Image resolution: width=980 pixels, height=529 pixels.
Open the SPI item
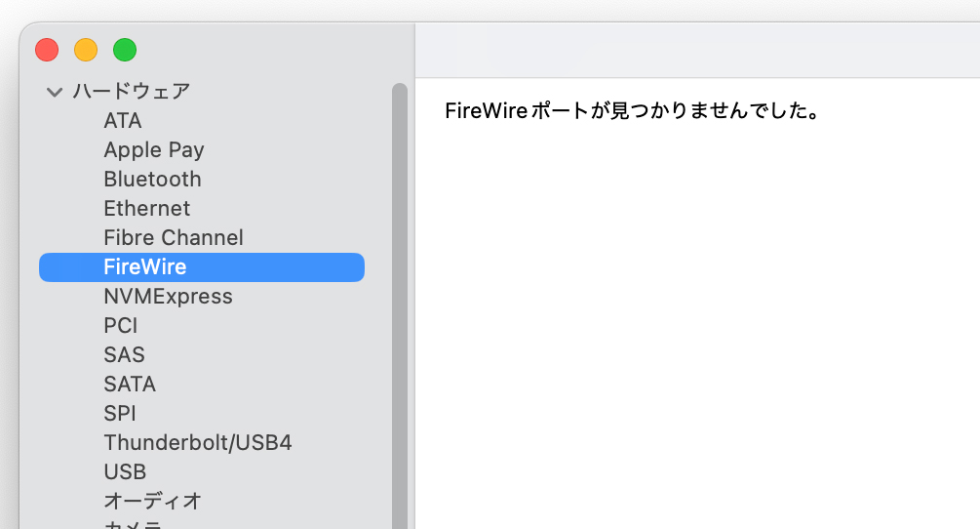pos(120,414)
